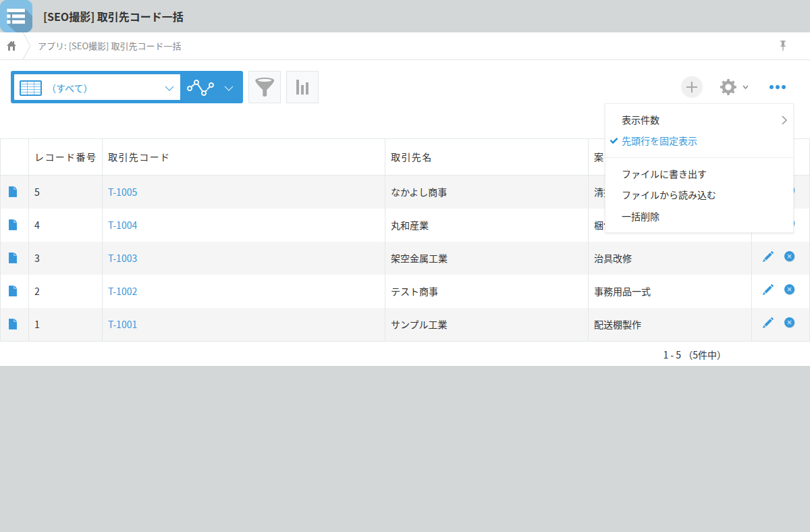Click the 事務用品一式 cell
Image resolution: width=810 pixels, height=532 pixels.
tap(670, 292)
